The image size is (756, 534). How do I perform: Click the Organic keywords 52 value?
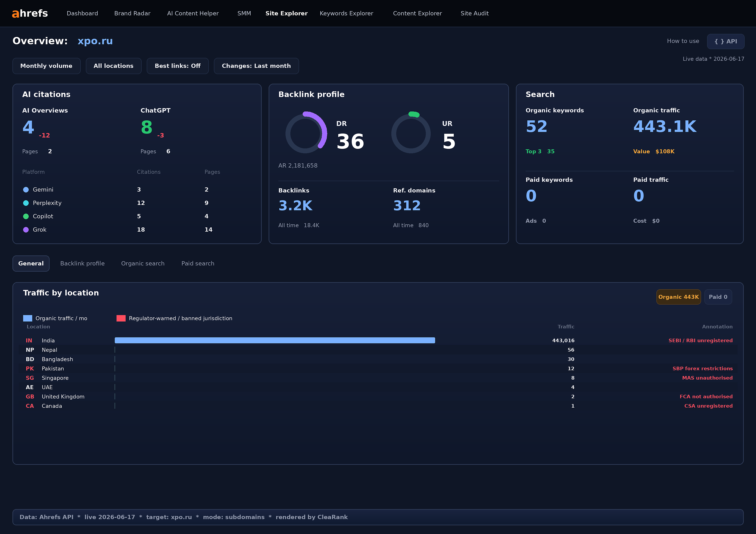[537, 127]
